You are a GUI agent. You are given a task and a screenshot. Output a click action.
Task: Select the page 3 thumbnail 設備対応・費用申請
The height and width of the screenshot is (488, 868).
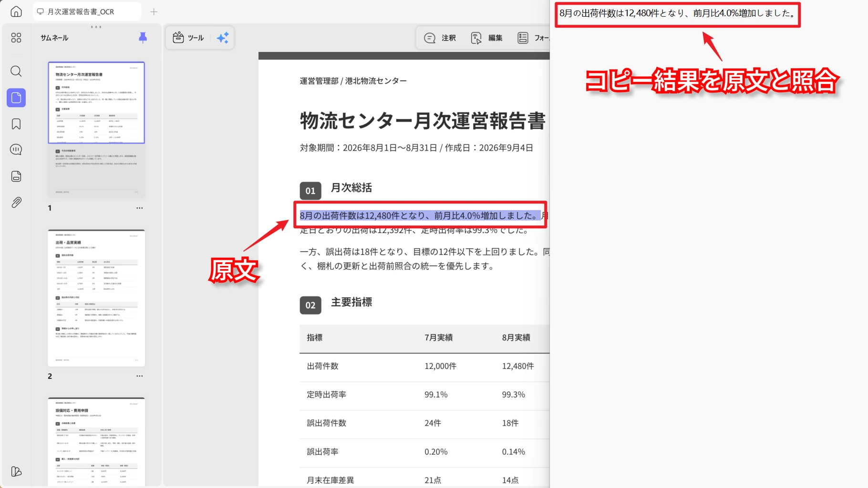(x=96, y=442)
